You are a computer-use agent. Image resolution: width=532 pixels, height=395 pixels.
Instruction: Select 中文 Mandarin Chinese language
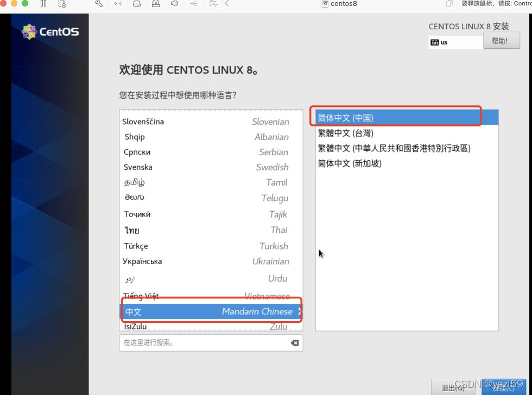(211, 311)
